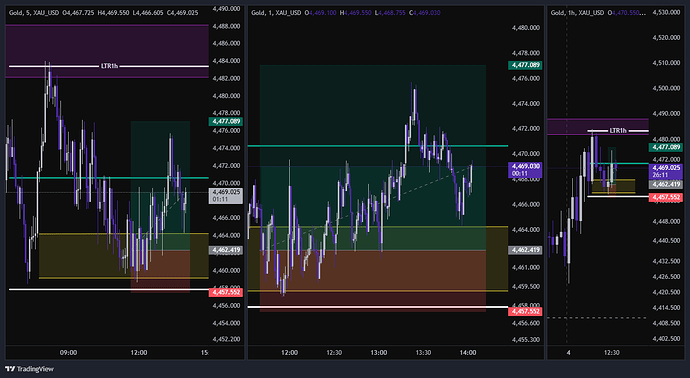Click the 14:00 time label on 1-minute chart
This screenshot has width=690, height=378.
(x=467, y=352)
